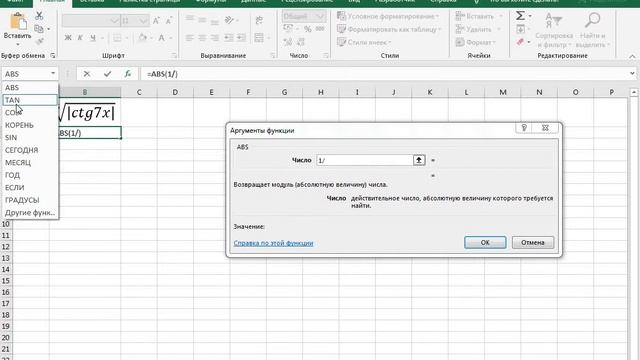Click the fx insert function icon
Image resolution: width=640 pixels, height=360 pixels.
pos(128,74)
